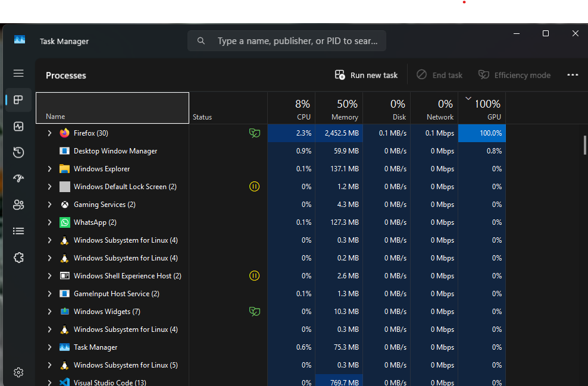Sort processes by Disk column
The width and height of the screenshot is (588, 386).
(x=387, y=108)
